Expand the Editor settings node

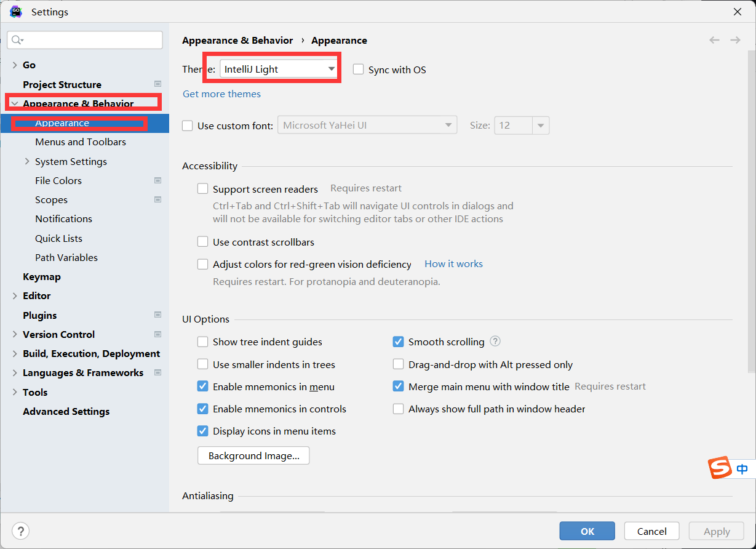(x=15, y=296)
